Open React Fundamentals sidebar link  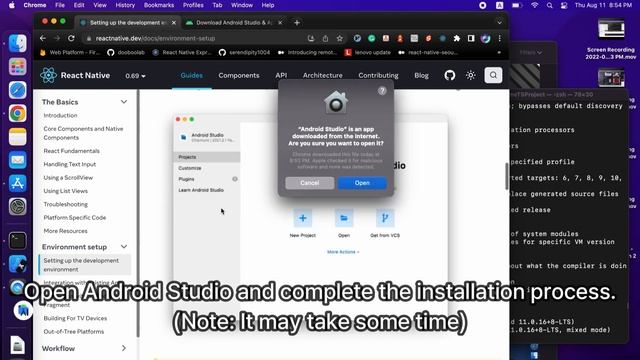(x=71, y=151)
